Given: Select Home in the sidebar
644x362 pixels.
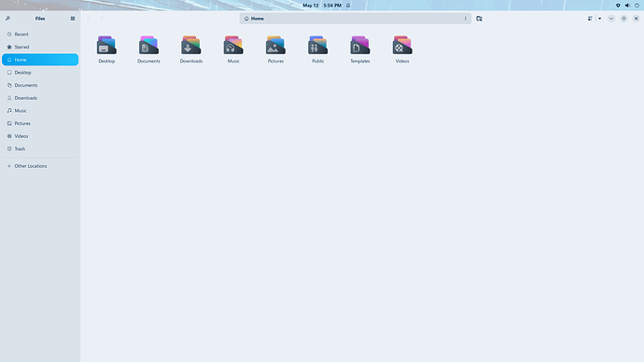Looking at the screenshot, I should click(x=40, y=60).
